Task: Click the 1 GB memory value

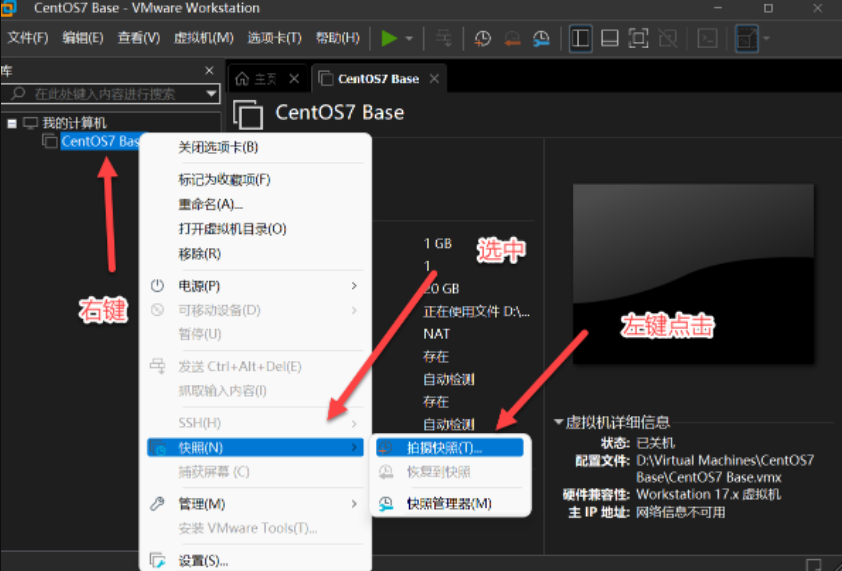Action: (438, 243)
